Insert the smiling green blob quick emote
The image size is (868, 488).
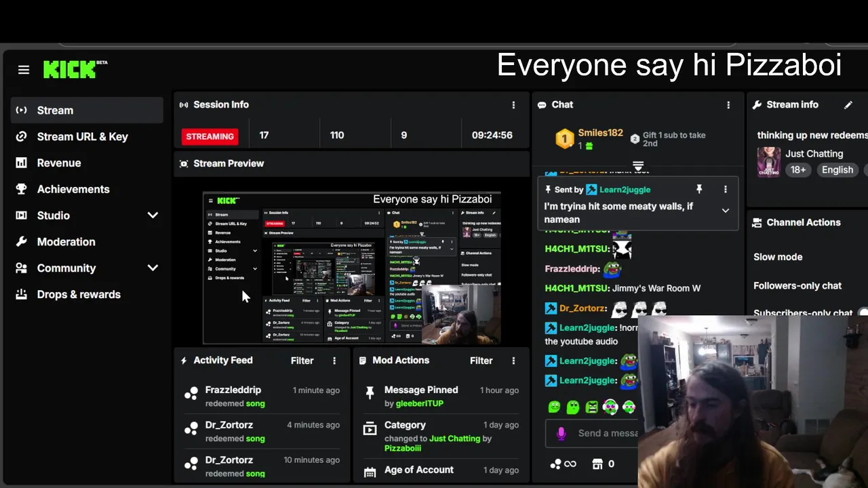click(555, 407)
